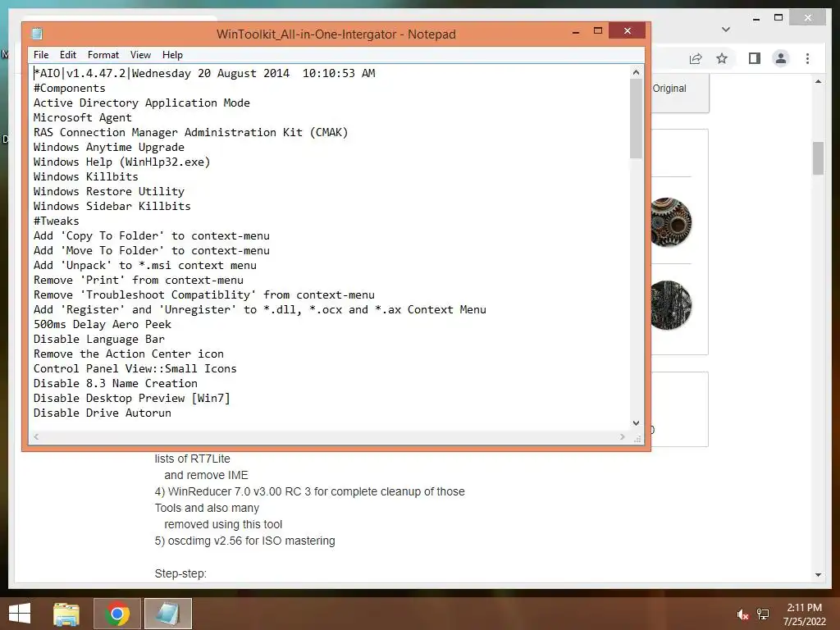Click the muted volume tray icon

tap(742, 614)
